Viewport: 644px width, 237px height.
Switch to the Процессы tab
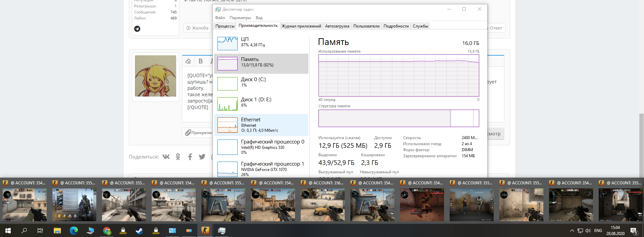coord(225,26)
